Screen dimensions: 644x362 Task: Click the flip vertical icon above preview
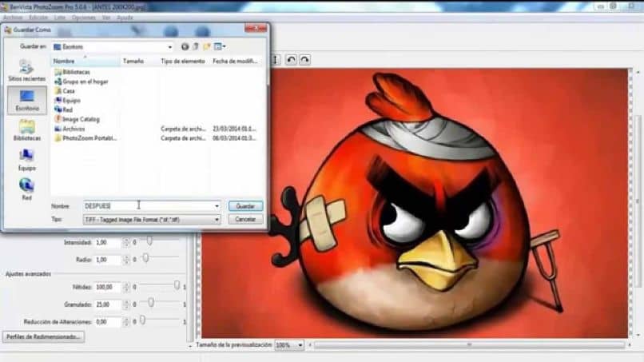pyautogui.click(x=276, y=60)
